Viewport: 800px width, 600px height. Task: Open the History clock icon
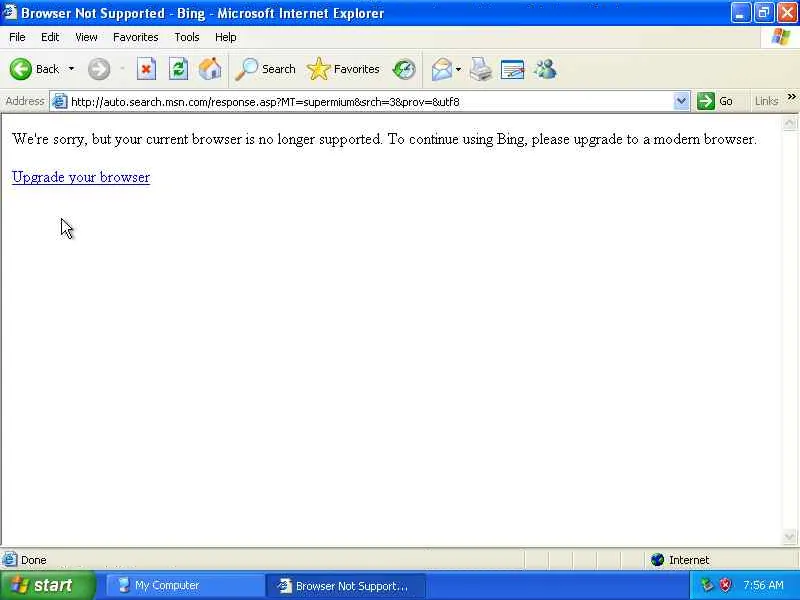[404, 69]
